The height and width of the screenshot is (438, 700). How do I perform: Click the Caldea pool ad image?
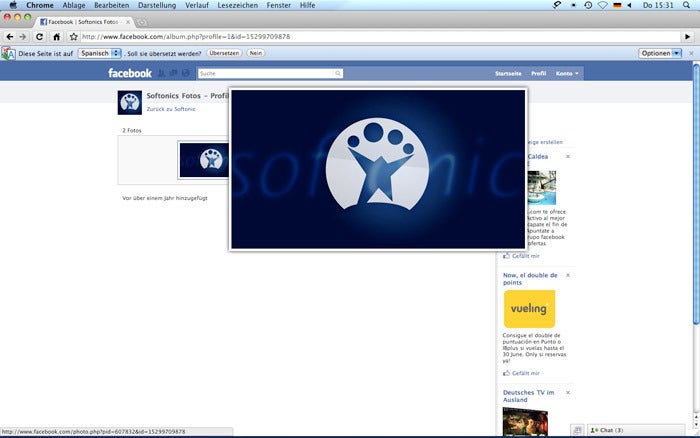(x=542, y=188)
